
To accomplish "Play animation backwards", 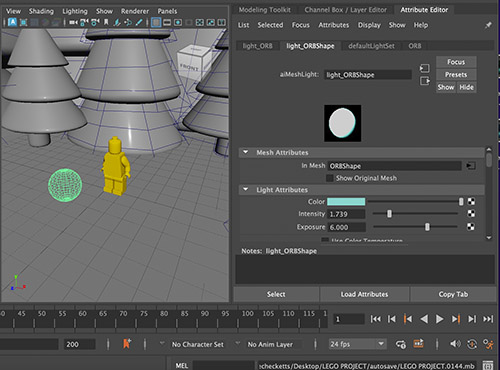I will point(424,319).
